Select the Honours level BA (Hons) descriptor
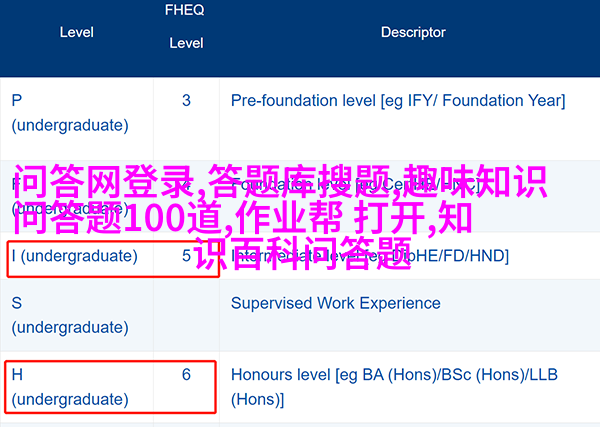Image resolution: width=600 pixels, height=427 pixels. point(394,387)
